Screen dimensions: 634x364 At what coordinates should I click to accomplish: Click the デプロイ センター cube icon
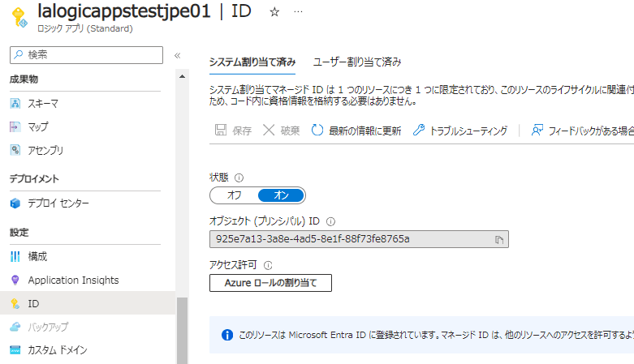click(15, 203)
